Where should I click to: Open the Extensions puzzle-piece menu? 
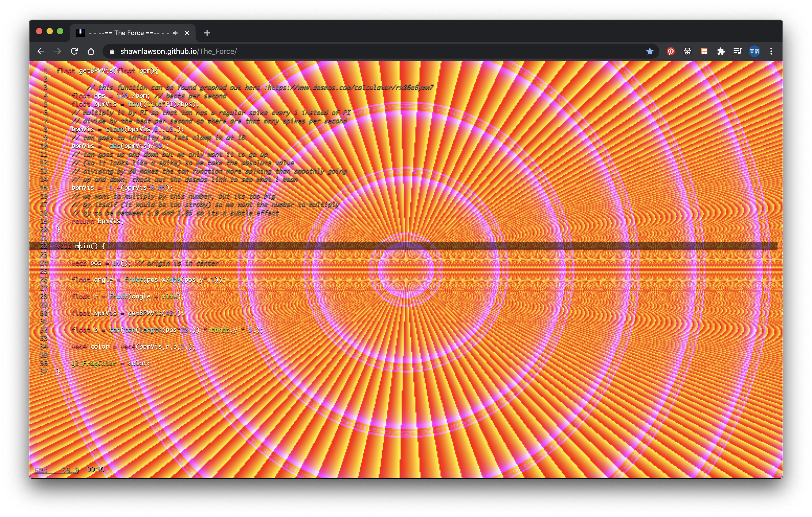[x=720, y=51]
